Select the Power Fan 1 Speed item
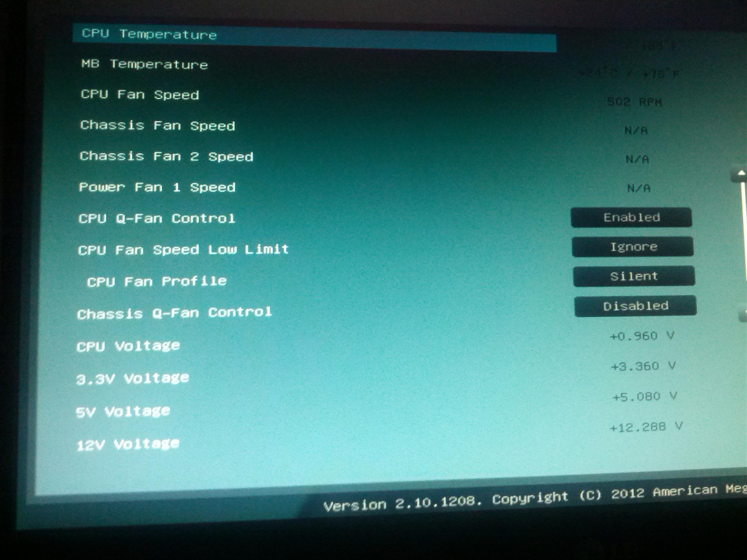The height and width of the screenshot is (560, 747). coord(157,187)
